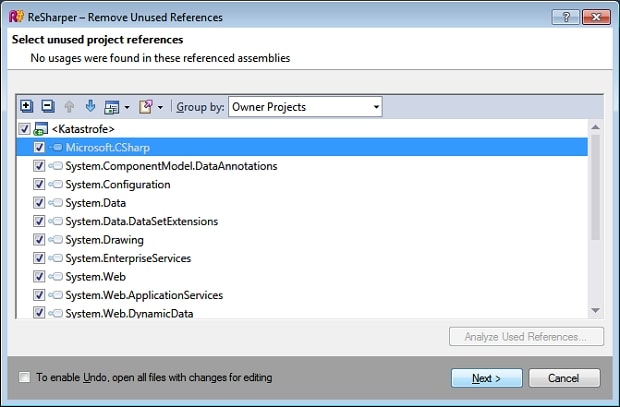Click the System.Configuration reference icon
This screenshot has height=407, width=620.
point(56,184)
